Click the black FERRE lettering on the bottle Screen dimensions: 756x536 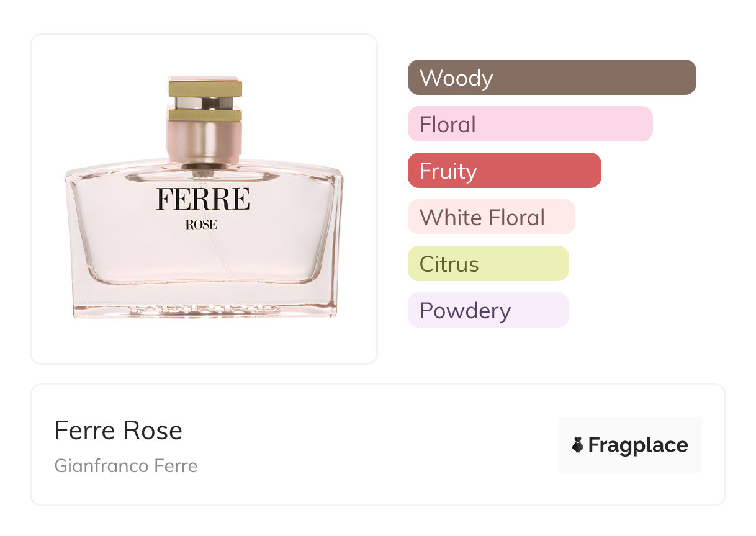click(x=203, y=200)
